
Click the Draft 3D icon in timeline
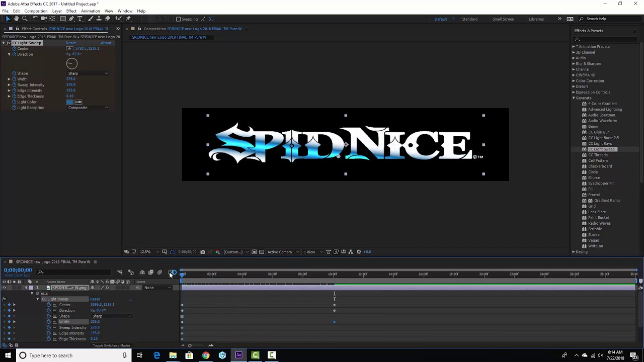tap(131, 273)
